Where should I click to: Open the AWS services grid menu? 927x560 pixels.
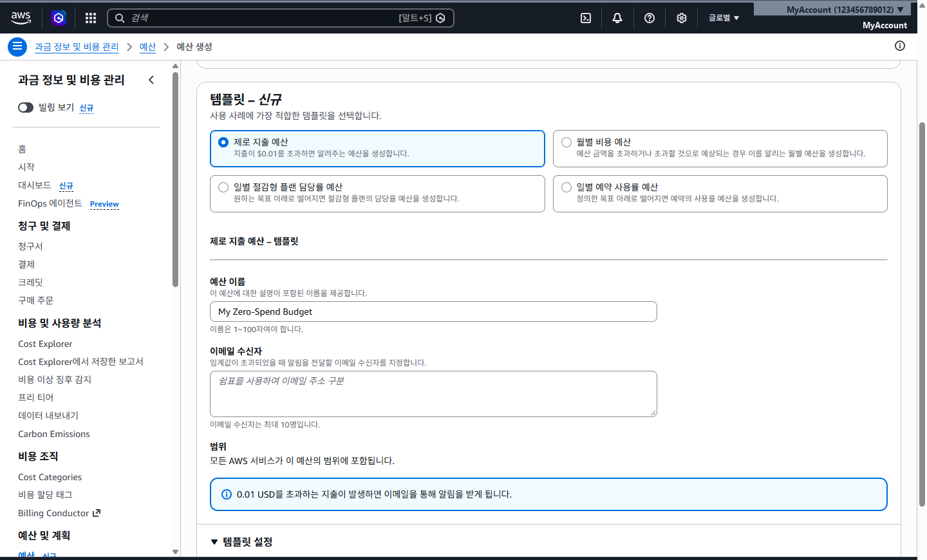point(91,18)
